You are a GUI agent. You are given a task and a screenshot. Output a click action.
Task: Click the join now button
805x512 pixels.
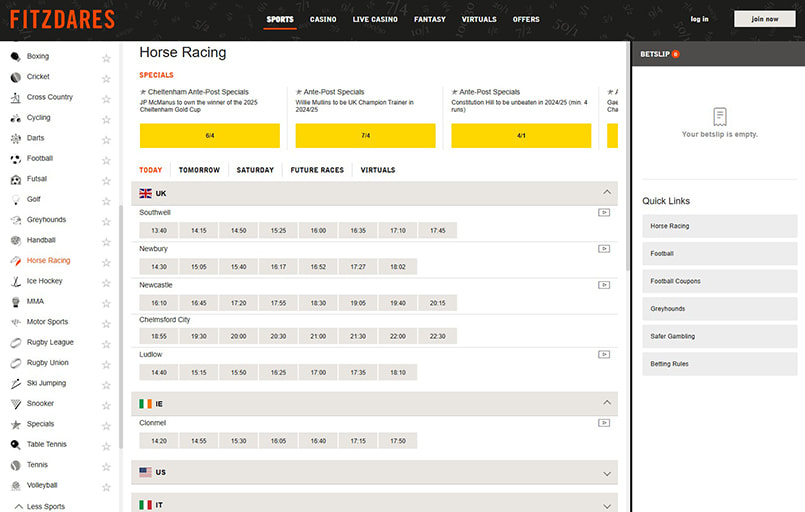point(764,19)
